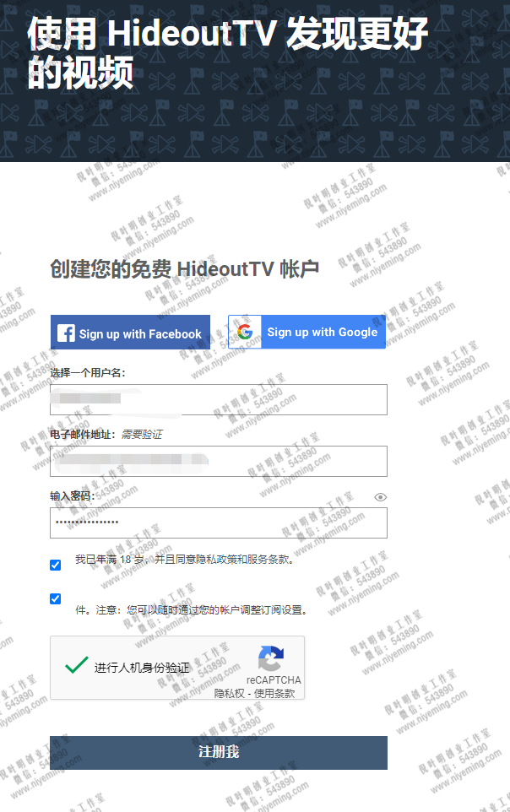Image resolution: width=510 pixels, height=812 pixels.
Task: Open the reCAPTCHA 隐私权 link
Action: tap(229, 694)
